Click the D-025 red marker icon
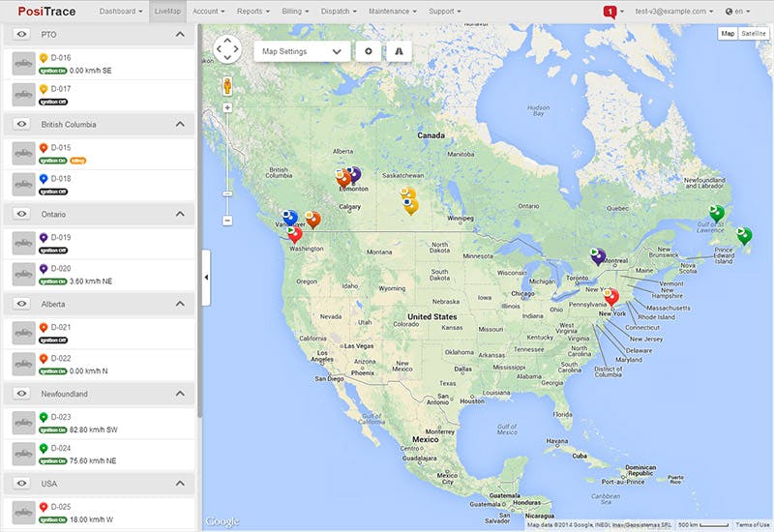This screenshot has width=774, height=532. coord(44,507)
